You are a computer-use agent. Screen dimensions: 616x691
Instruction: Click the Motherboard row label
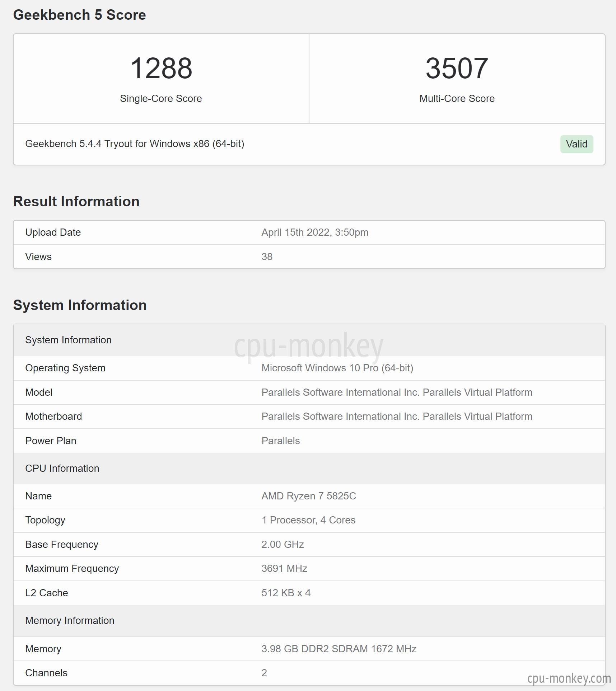click(53, 417)
